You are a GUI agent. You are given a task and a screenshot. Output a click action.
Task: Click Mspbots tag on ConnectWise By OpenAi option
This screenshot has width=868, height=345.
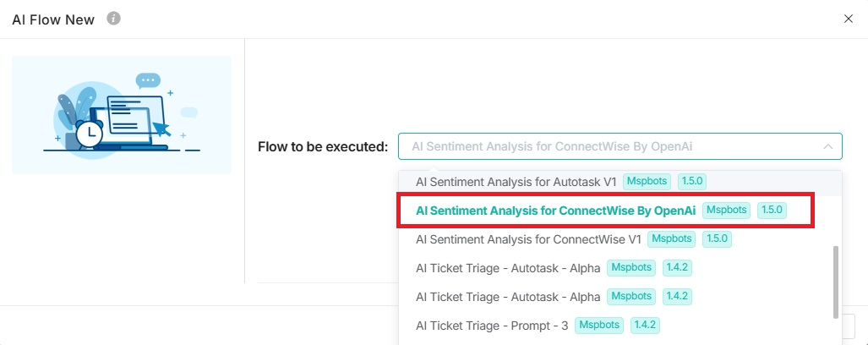(726, 210)
